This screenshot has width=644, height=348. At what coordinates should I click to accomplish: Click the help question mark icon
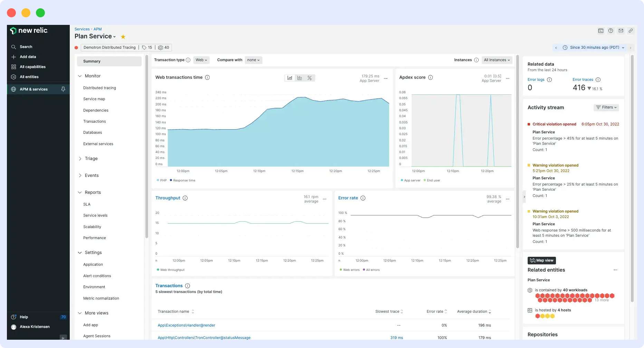pos(611,31)
